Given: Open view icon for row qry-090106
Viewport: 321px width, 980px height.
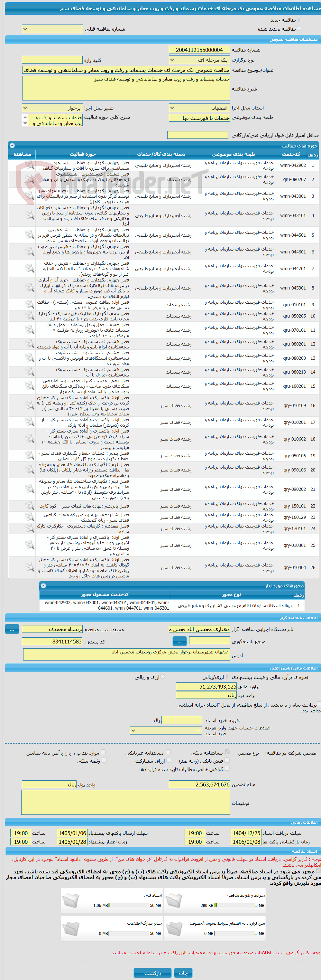Looking at the screenshot, I should point(30,470).
